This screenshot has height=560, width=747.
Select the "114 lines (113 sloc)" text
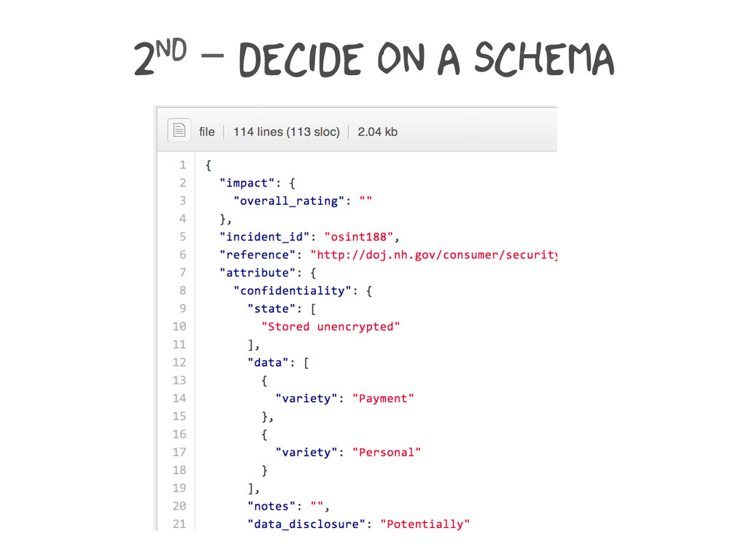[x=286, y=132]
